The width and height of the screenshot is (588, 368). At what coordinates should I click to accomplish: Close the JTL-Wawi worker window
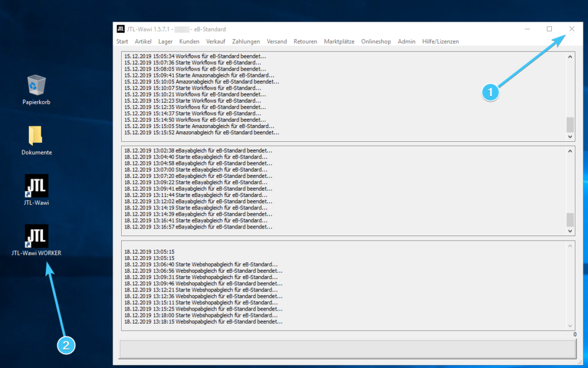point(571,29)
